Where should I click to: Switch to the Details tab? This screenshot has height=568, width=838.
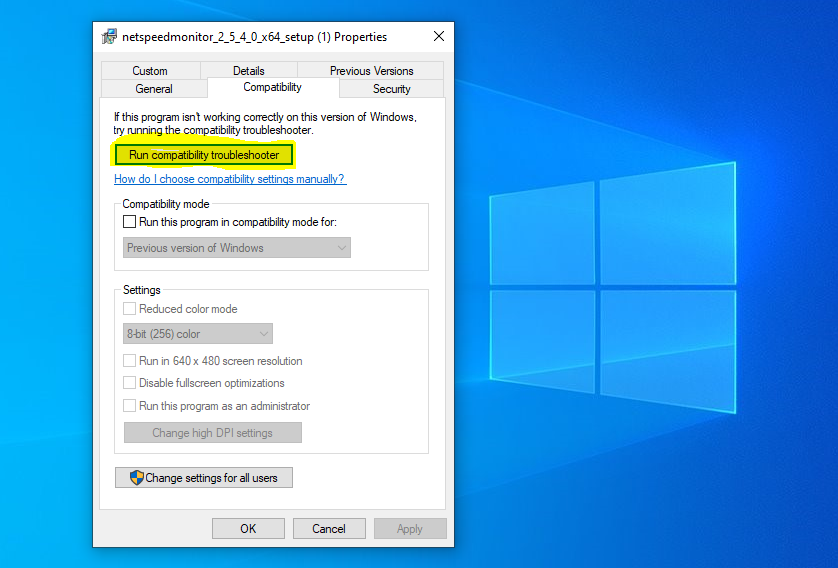click(x=249, y=71)
